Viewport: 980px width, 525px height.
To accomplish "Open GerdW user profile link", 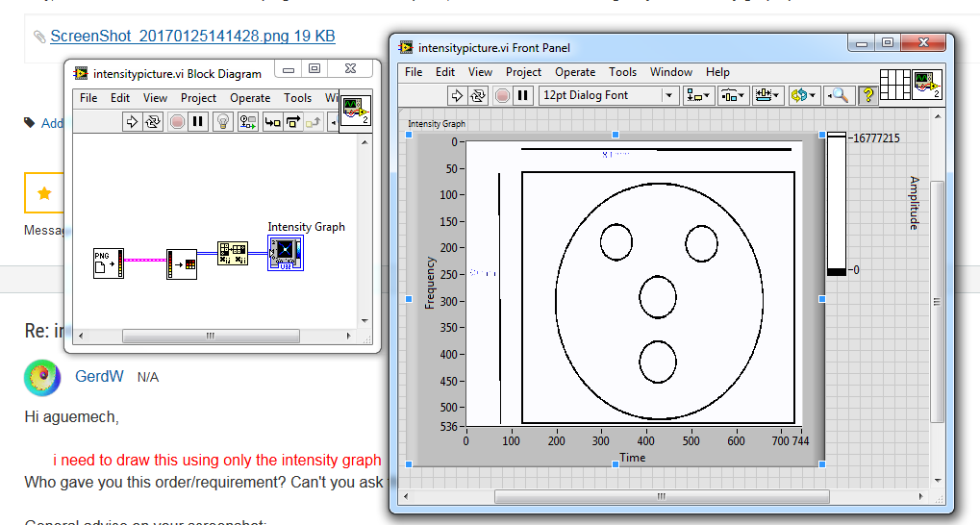I will tap(99, 377).
